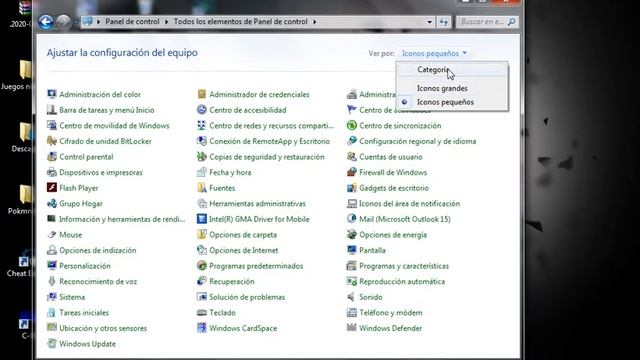Open the Control parental icon
This screenshot has height=360, width=640.
pos(51,157)
